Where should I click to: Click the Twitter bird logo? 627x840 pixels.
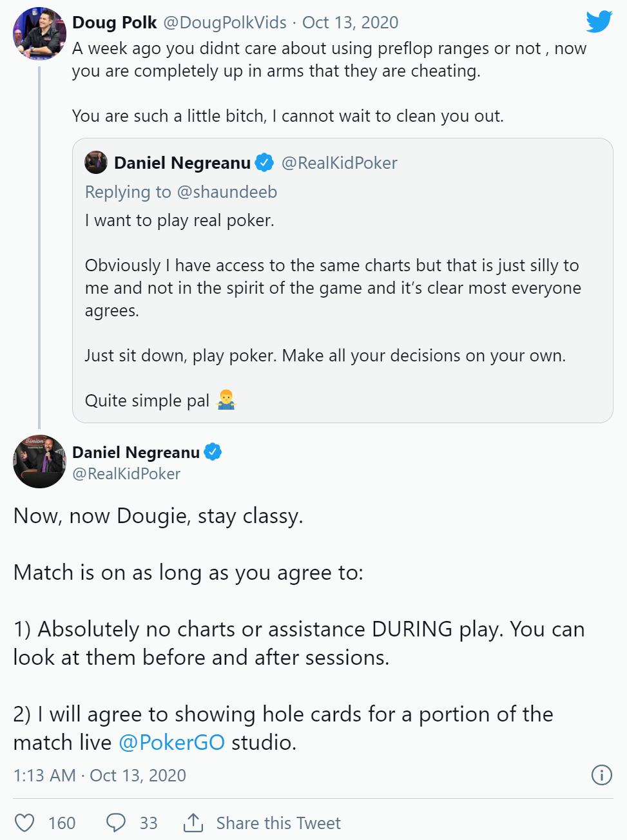point(599,22)
